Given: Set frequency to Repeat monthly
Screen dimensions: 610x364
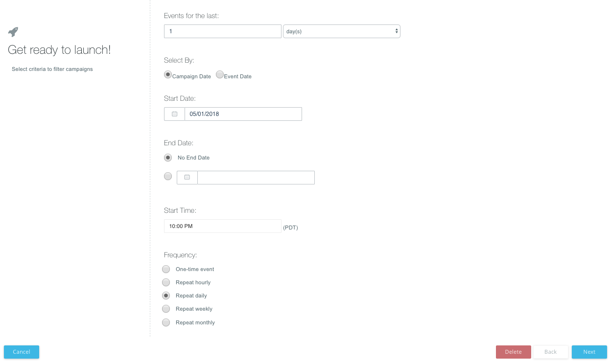Looking at the screenshot, I should [166, 322].
